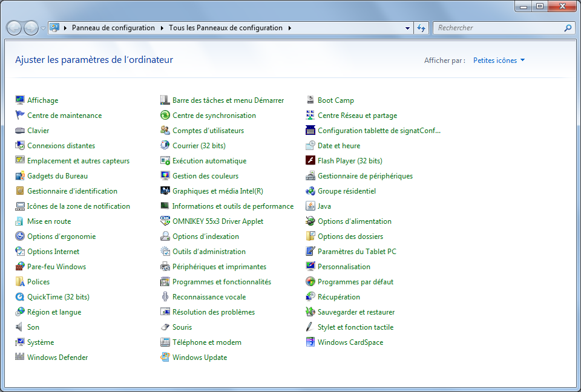Open the Clavier keyboard icon
581x392 pixels.
[x=19, y=131]
